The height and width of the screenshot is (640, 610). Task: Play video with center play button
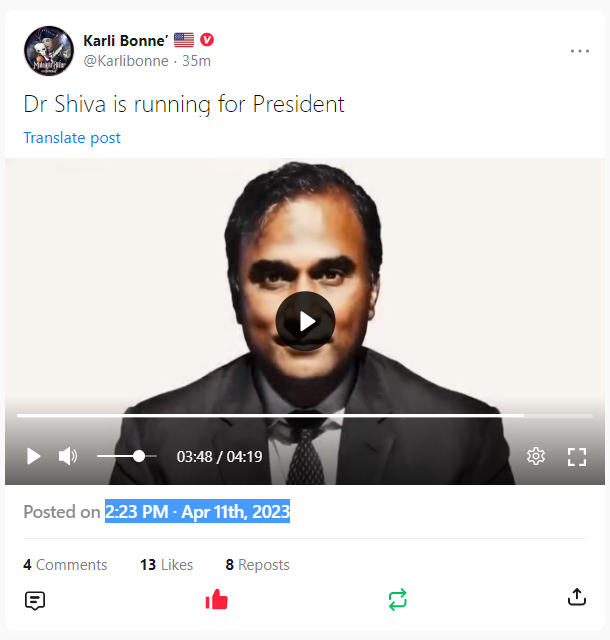305,321
